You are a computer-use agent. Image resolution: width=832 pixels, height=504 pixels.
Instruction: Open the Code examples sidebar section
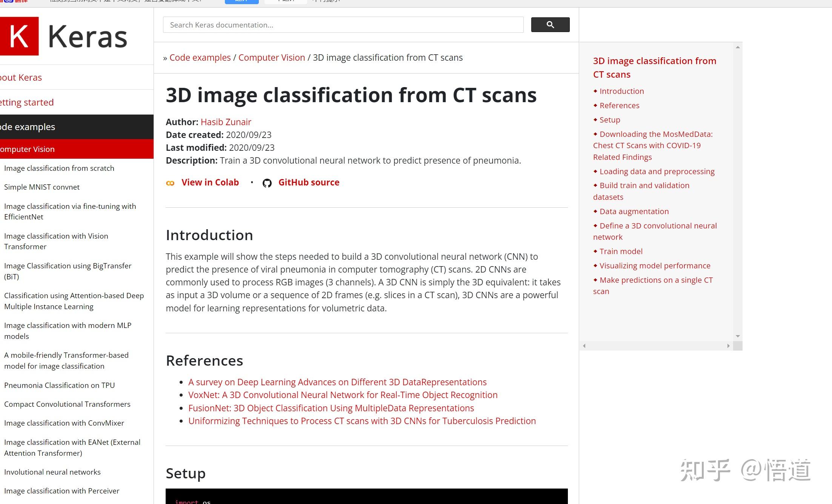pyautogui.click(x=28, y=127)
